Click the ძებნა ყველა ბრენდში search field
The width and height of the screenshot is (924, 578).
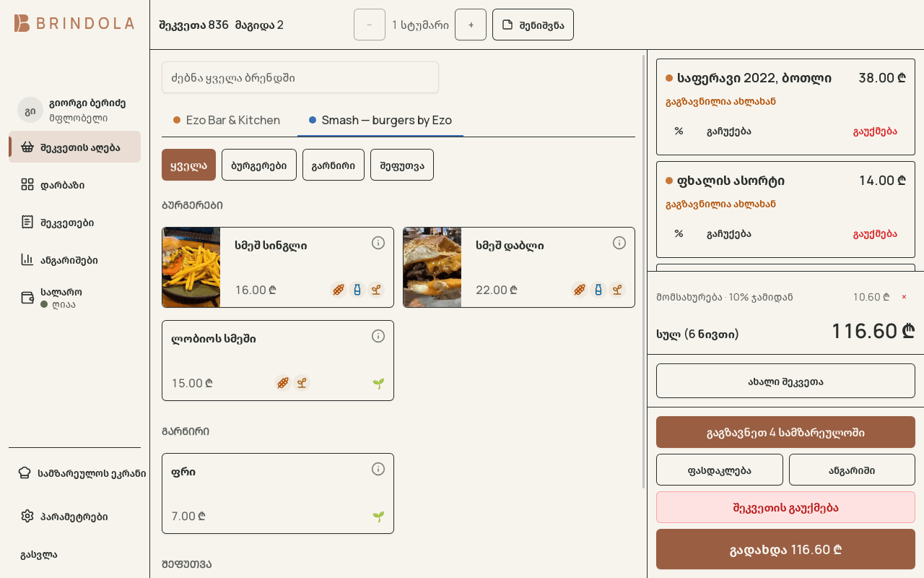coord(300,77)
